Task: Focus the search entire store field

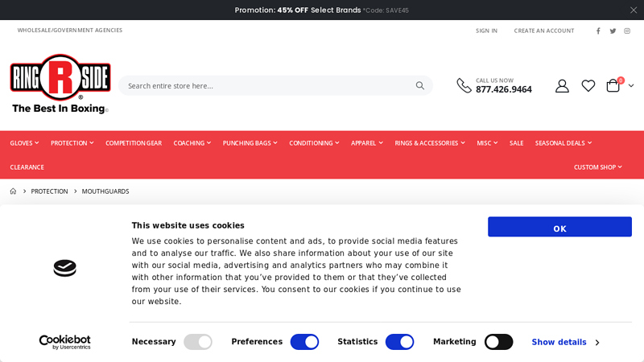Action: pos(266,86)
